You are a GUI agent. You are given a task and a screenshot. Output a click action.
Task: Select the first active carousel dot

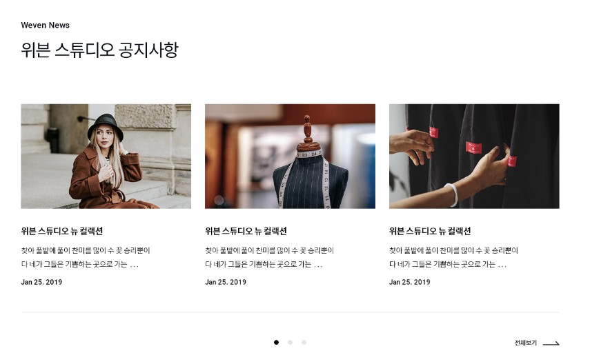click(x=276, y=342)
